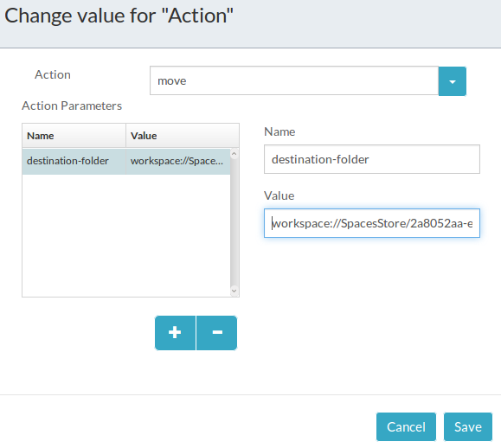Click the table's scroll down arrow
Screen dimensions: 501x448
(x=234, y=291)
